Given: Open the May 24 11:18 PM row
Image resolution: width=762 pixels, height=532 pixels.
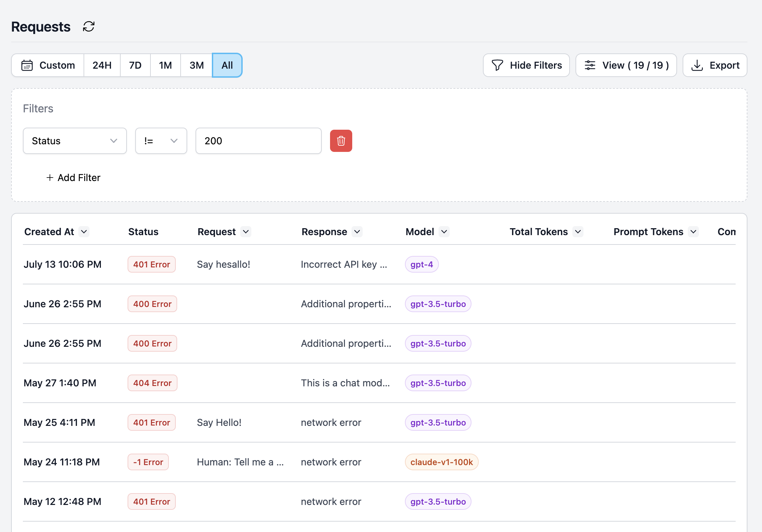Looking at the screenshot, I should (379, 462).
